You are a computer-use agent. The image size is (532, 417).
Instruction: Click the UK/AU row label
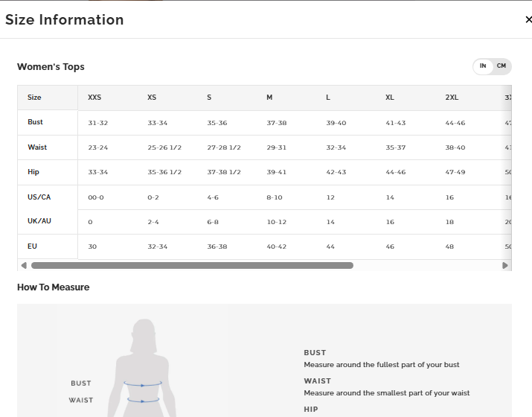[x=39, y=221]
